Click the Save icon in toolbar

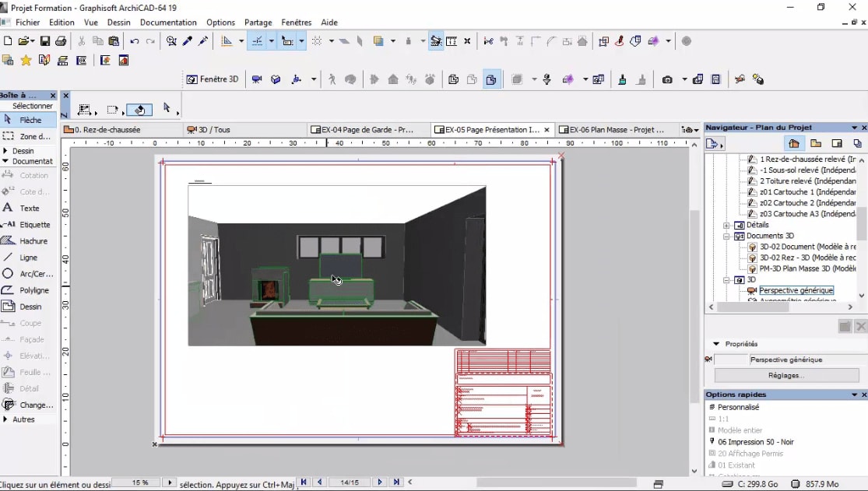coord(45,41)
